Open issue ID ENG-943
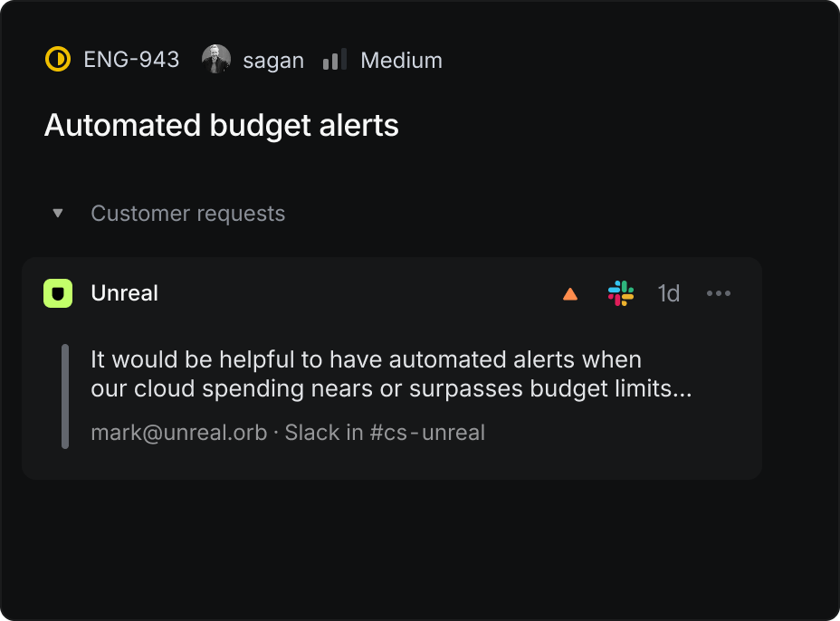 click(131, 60)
